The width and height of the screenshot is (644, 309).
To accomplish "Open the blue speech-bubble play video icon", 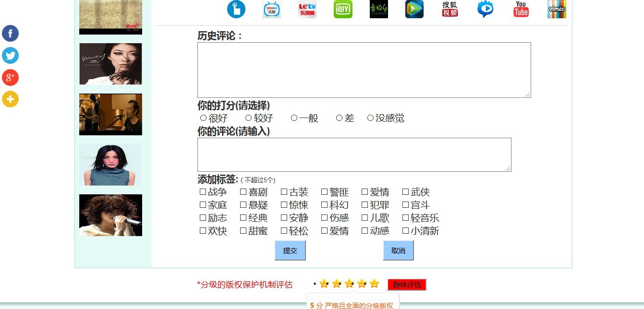I will pyautogui.click(x=486, y=9).
